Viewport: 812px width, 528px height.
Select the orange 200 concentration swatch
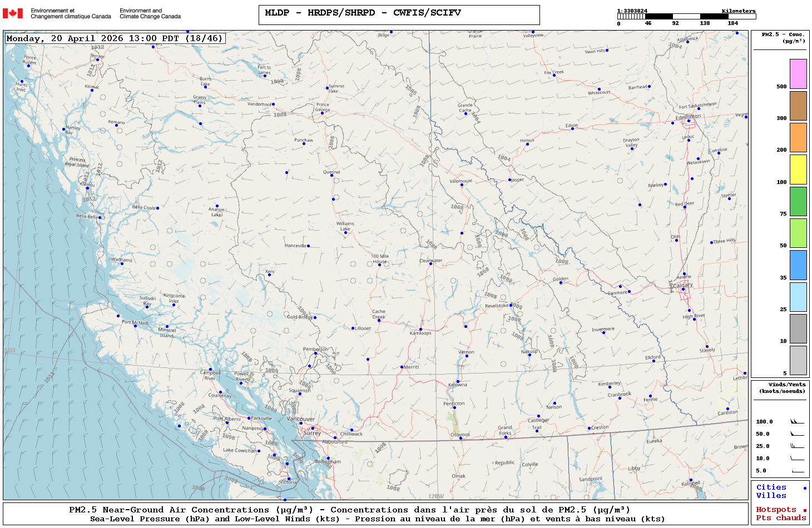tap(798, 137)
